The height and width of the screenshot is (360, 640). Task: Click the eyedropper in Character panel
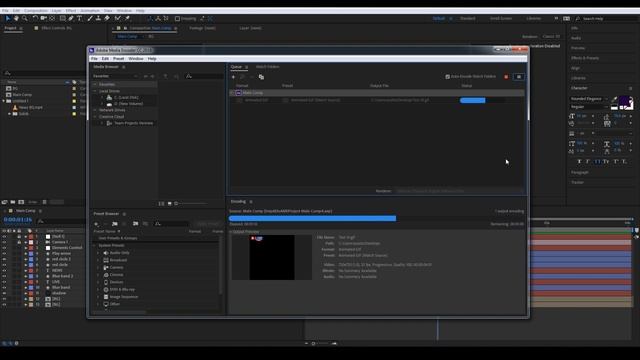[614, 99]
